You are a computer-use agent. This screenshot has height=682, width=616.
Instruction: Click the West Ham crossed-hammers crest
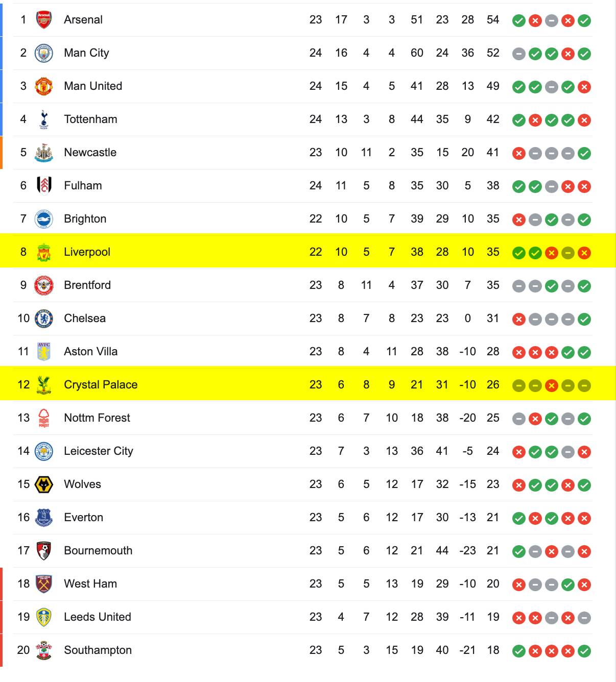[44, 584]
